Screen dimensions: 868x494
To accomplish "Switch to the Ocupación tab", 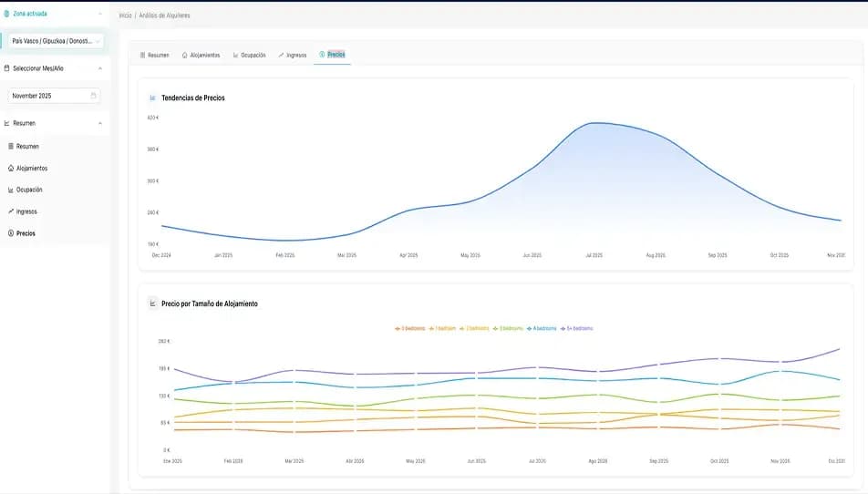I will coord(249,56).
